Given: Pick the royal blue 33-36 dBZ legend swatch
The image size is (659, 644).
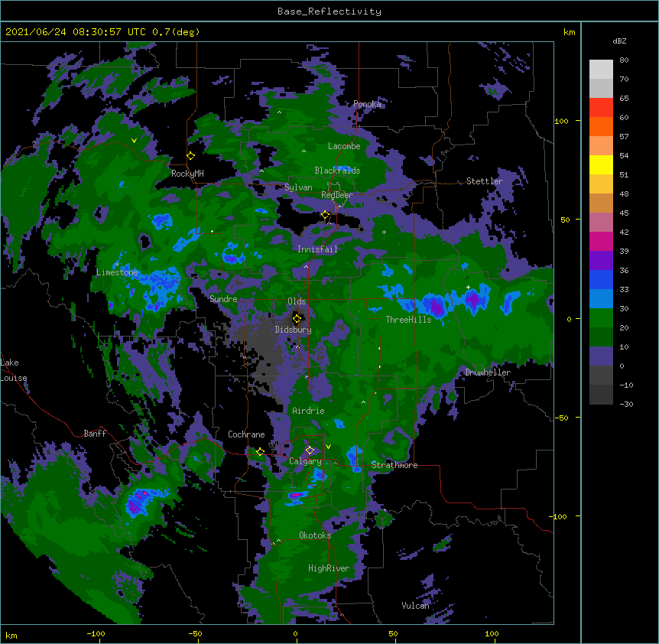Looking at the screenshot, I should point(601,279).
